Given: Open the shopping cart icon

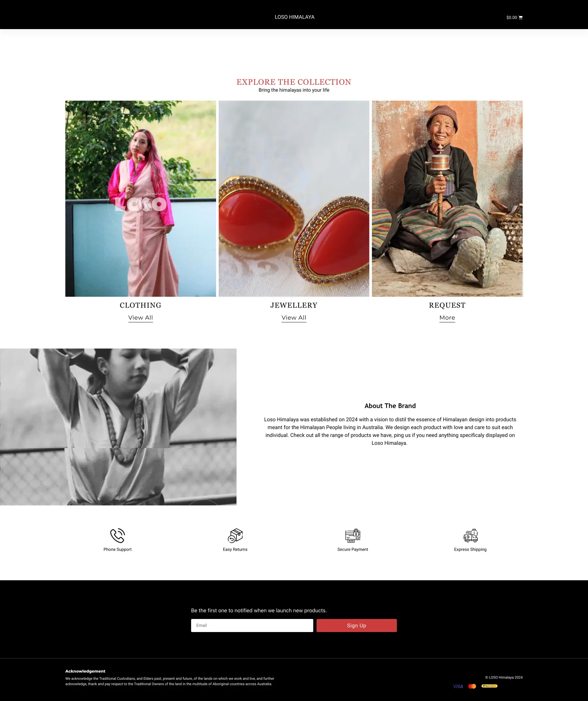Looking at the screenshot, I should point(521,17).
